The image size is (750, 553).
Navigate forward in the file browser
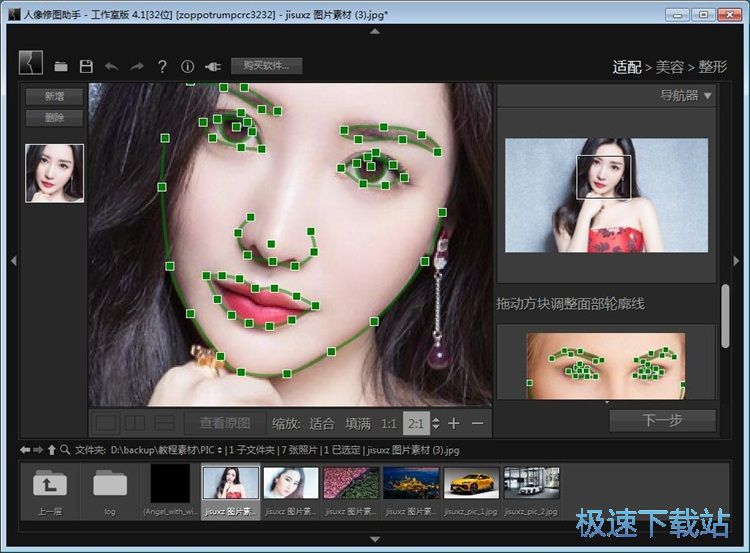(x=38, y=450)
